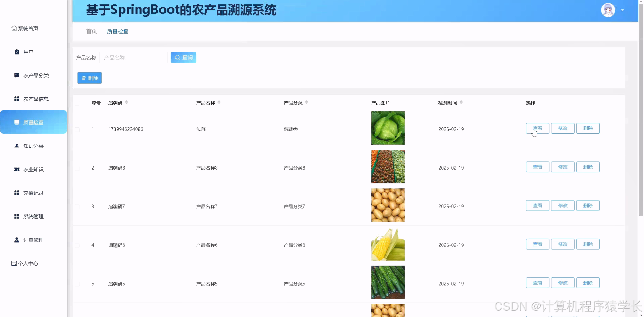Click inside the 产品名称 search input field

(133, 57)
